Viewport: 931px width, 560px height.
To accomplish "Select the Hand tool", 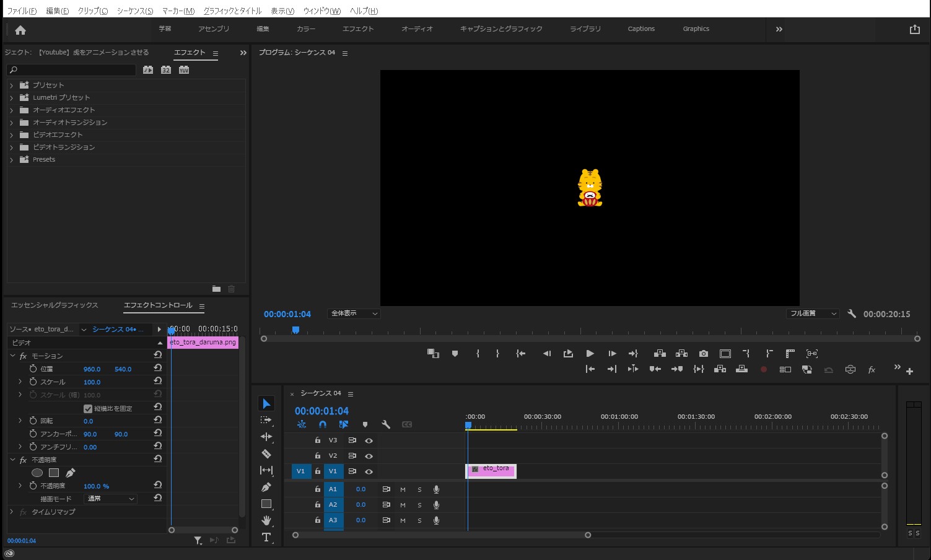I will click(x=266, y=520).
